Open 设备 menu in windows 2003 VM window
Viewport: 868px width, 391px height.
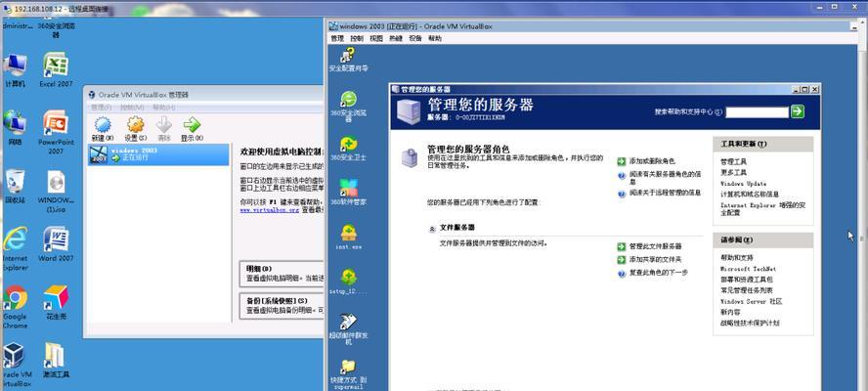pos(415,38)
